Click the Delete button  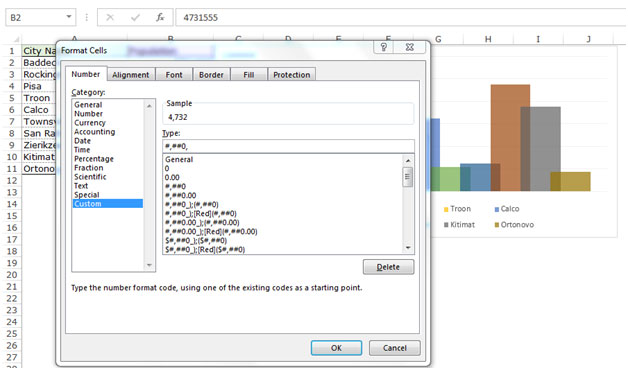(388, 267)
